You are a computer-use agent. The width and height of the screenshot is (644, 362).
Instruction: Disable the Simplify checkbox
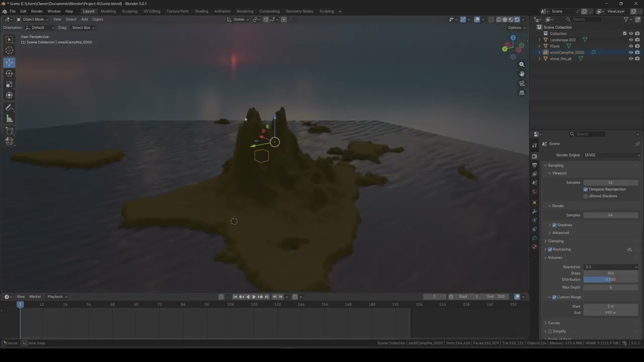(550, 331)
